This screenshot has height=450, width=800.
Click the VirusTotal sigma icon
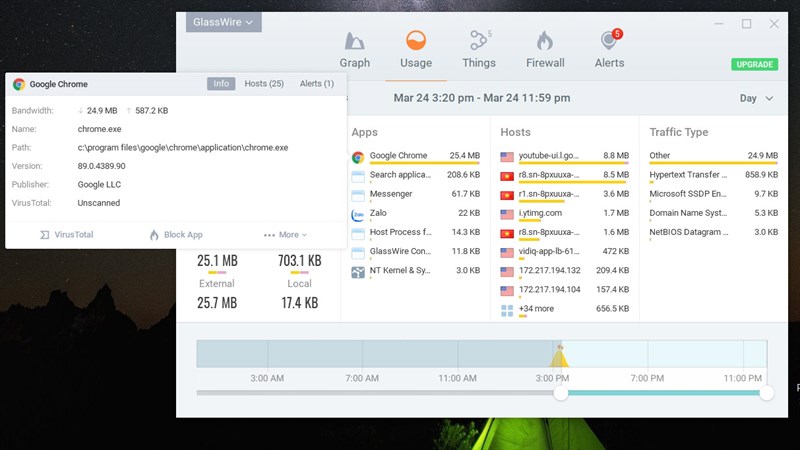click(x=45, y=235)
